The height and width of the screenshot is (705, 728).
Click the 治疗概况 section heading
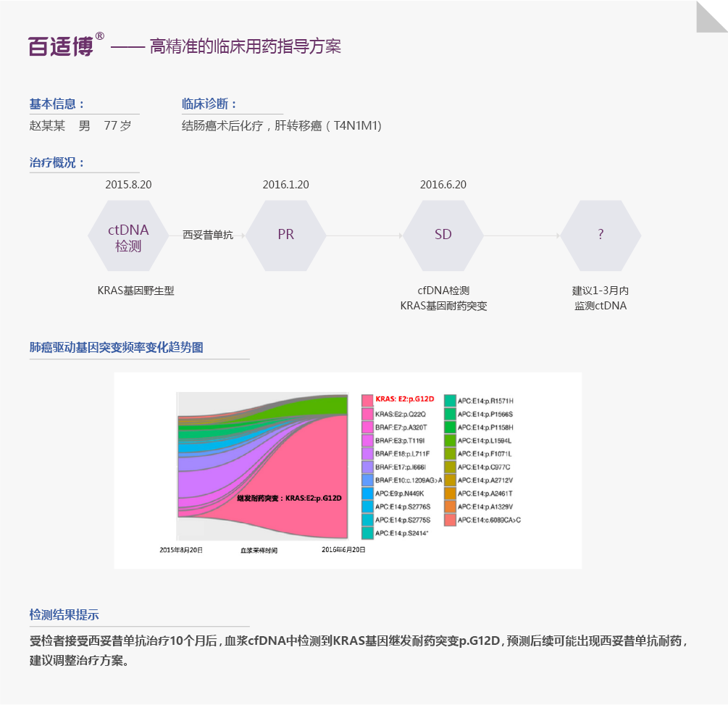[x=57, y=162]
